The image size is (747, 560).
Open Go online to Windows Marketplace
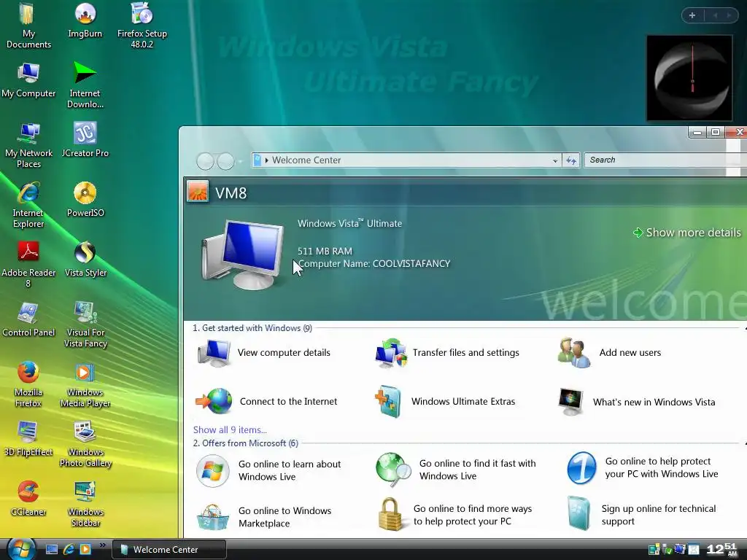pos(264,517)
